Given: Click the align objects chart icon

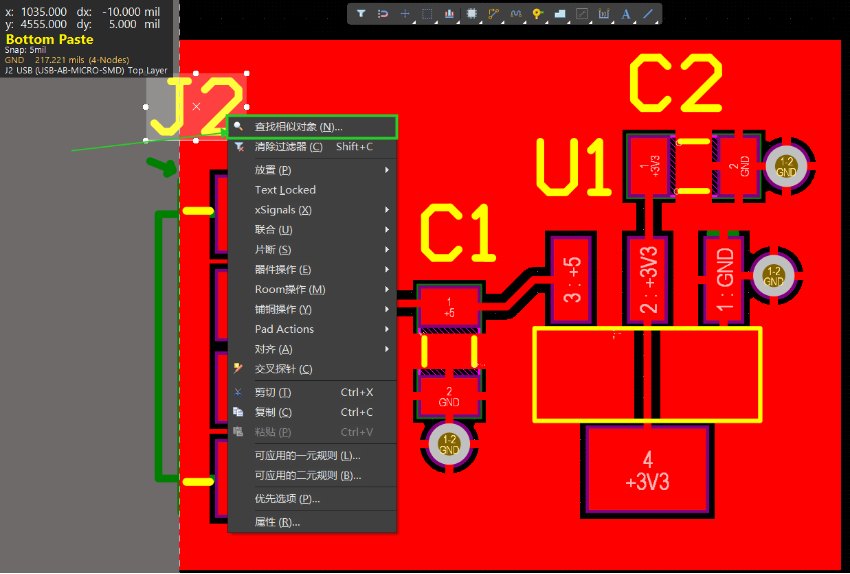Looking at the screenshot, I should coord(449,14).
